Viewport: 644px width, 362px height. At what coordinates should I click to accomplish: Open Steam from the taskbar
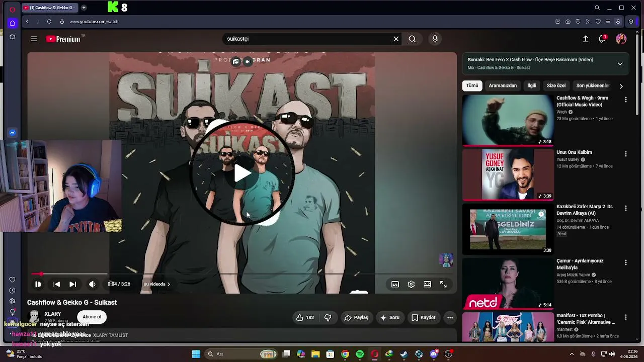404,354
